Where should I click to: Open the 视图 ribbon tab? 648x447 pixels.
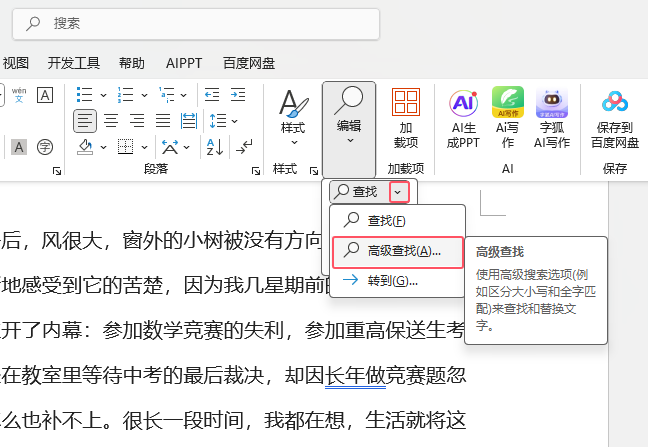(16, 63)
